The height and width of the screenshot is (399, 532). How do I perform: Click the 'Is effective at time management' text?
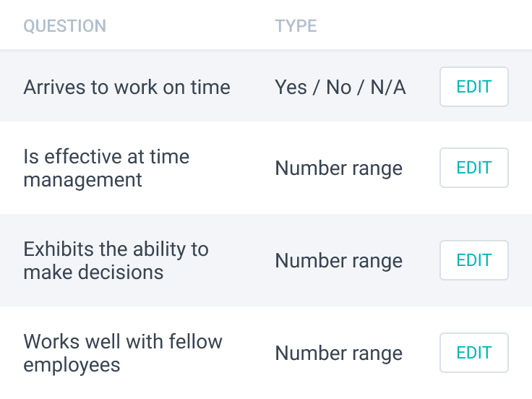pos(106,168)
